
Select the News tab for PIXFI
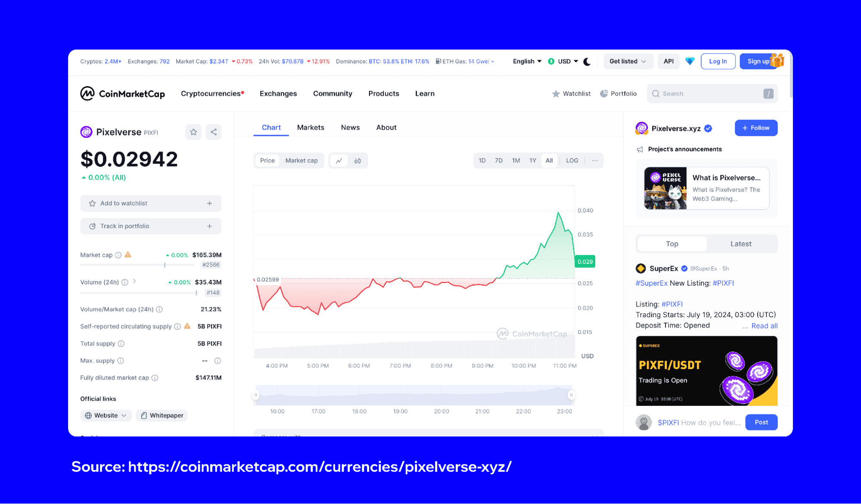coord(350,127)
